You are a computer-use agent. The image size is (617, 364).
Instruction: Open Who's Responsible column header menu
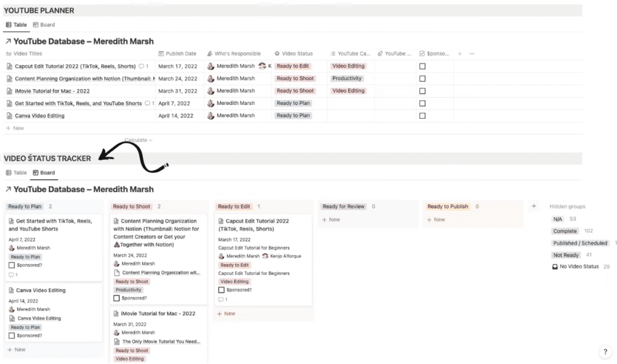234,54
